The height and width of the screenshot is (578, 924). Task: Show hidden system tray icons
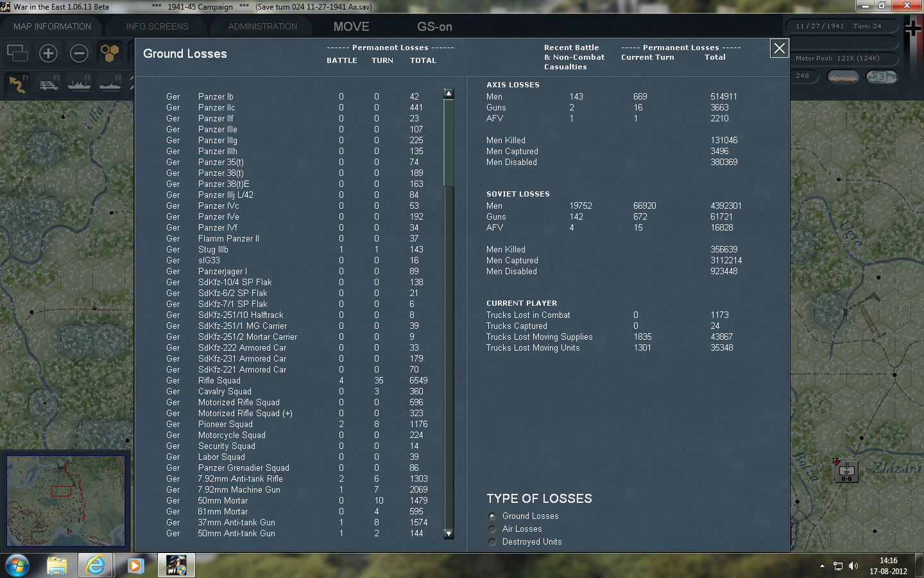click(822, 566)
